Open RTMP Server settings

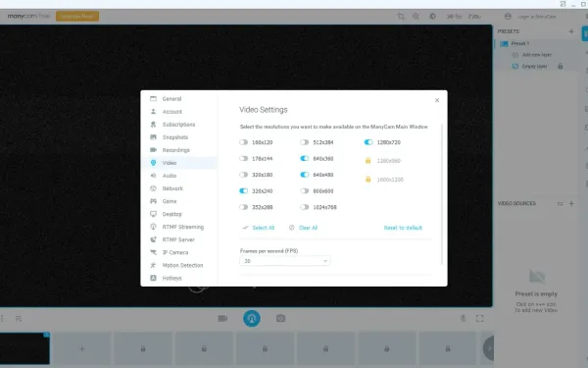tap(179, 239)
